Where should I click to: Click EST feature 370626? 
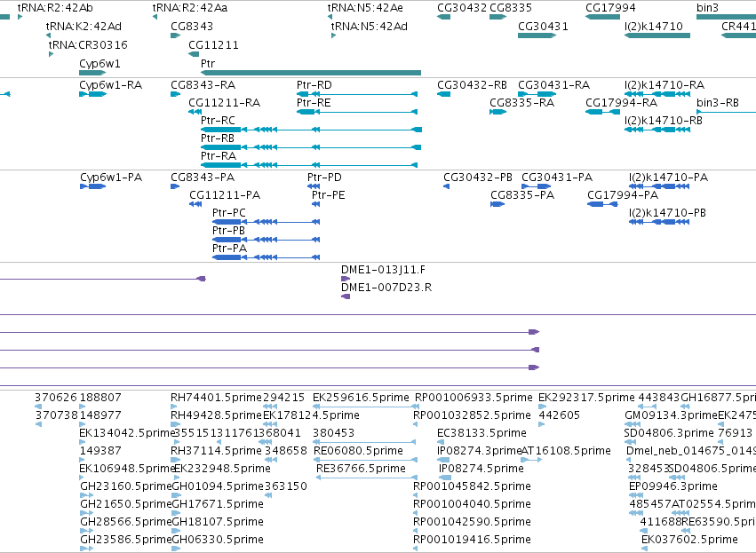coord(38,407)
